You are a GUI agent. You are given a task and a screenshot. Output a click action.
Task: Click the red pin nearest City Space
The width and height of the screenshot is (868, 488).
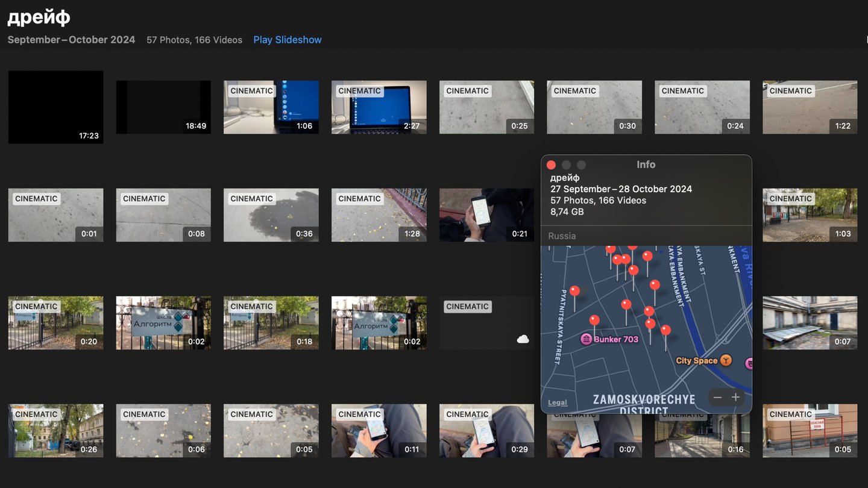(x=665, y=330)
